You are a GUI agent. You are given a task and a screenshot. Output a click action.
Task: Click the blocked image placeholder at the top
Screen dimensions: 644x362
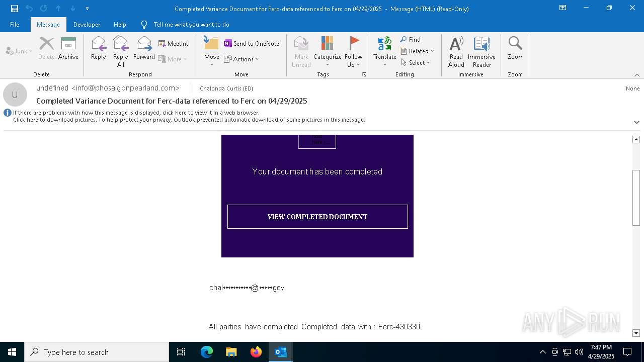pyautogui.click(x=317, y=141)
